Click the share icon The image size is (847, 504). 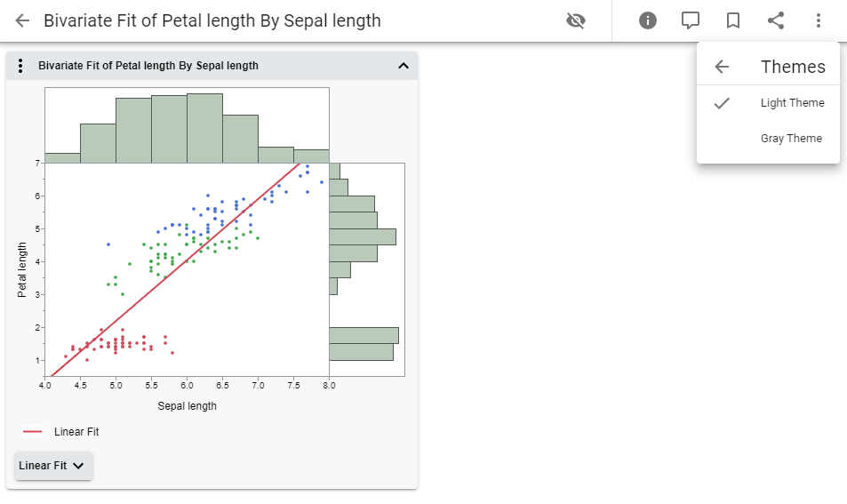coord(776,20)
